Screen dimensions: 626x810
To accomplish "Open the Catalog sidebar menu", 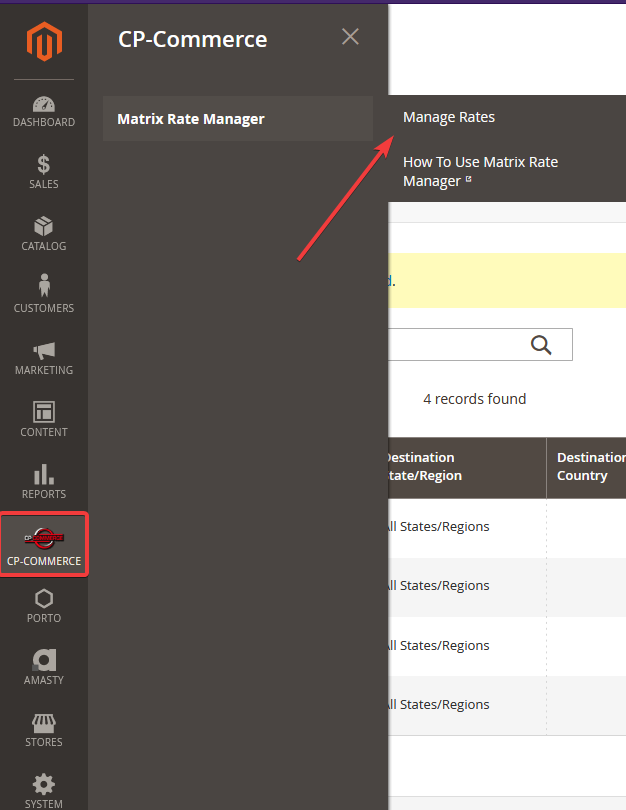I will click(44, 235).
